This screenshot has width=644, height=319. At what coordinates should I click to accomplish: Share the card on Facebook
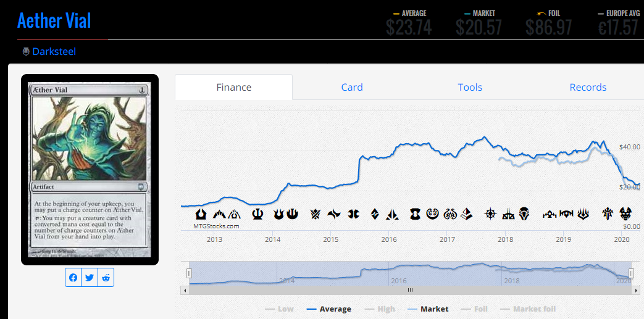coord(73,278)
